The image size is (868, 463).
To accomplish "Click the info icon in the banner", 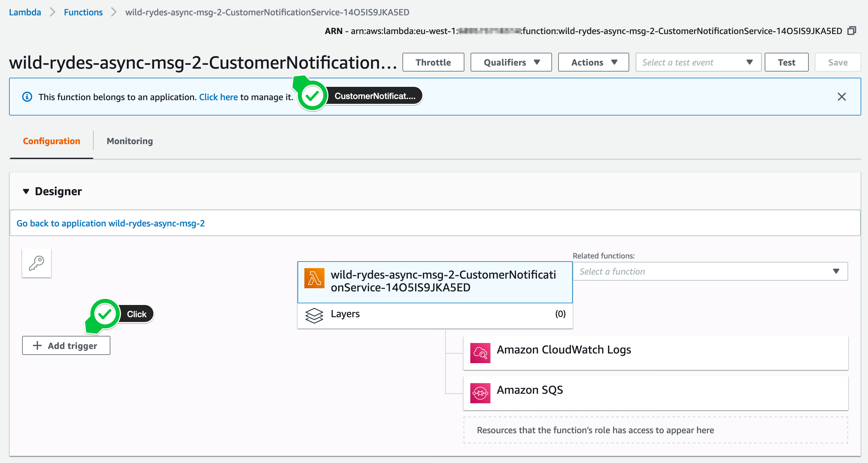I will [x=27, y=97].
